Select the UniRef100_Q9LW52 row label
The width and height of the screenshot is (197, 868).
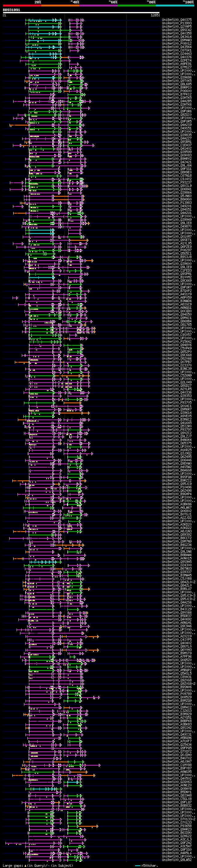click(177, 860)
